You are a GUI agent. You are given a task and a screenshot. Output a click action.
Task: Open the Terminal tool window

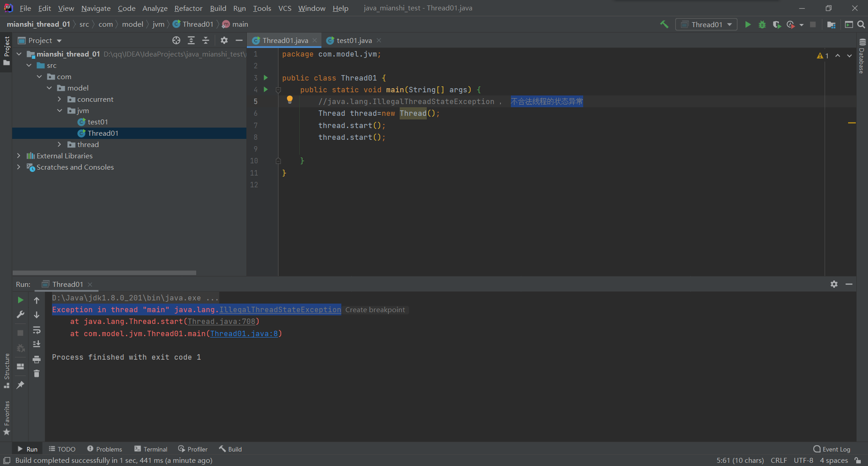151,449
